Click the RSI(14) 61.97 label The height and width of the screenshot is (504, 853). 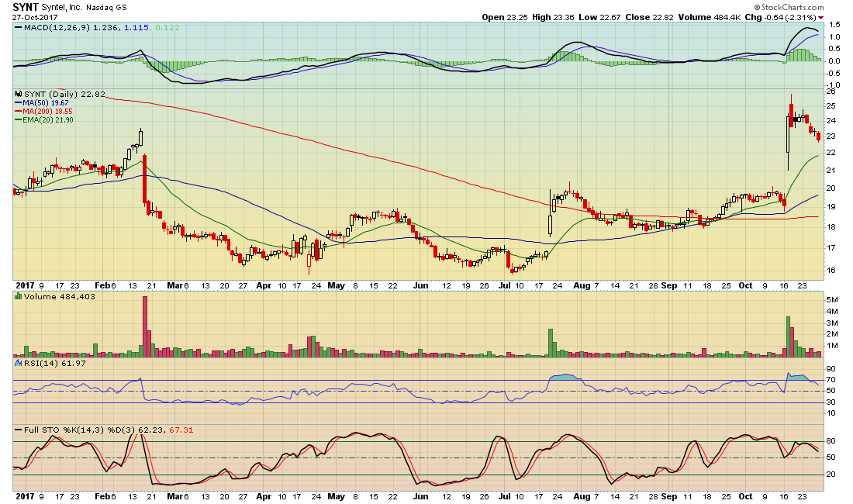(x=55, y=363)
